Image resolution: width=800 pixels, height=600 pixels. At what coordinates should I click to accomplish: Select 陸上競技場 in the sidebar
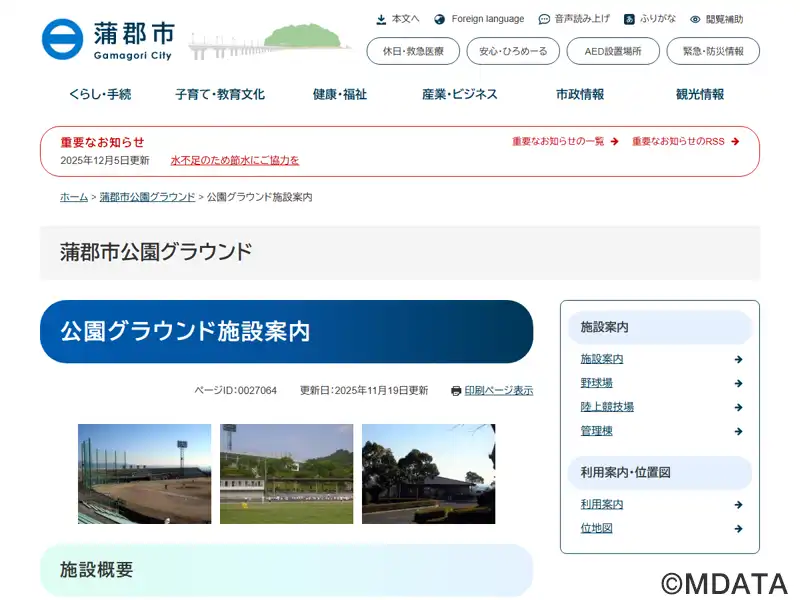click(x=607, y=407)
